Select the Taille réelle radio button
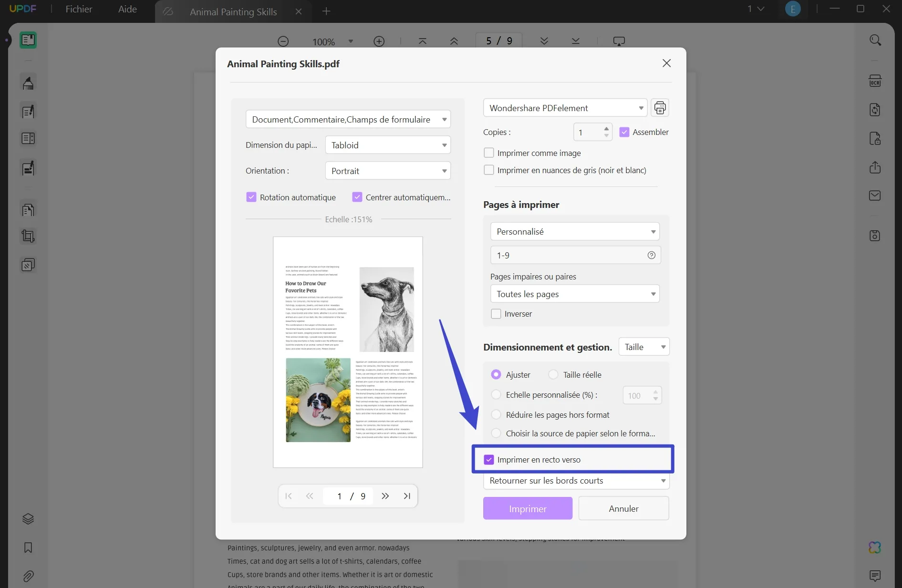902x588 pixels. [x=553, y=375]
